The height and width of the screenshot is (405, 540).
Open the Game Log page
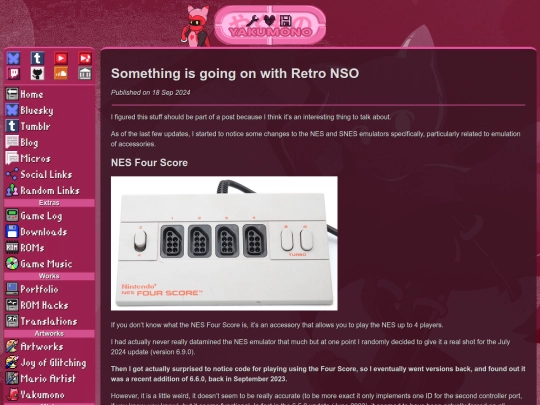click(x=50, y=216)
